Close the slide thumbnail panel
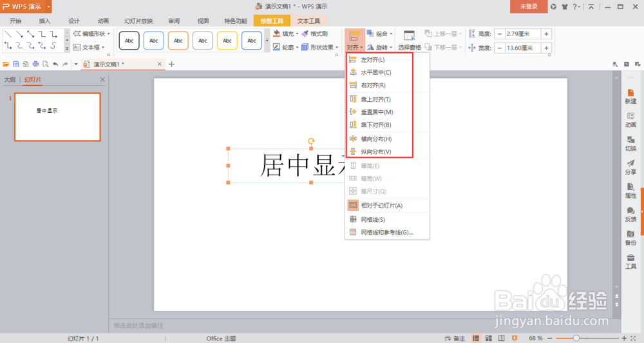The height and width of the screenshot is (343, 644). (102, 79)
